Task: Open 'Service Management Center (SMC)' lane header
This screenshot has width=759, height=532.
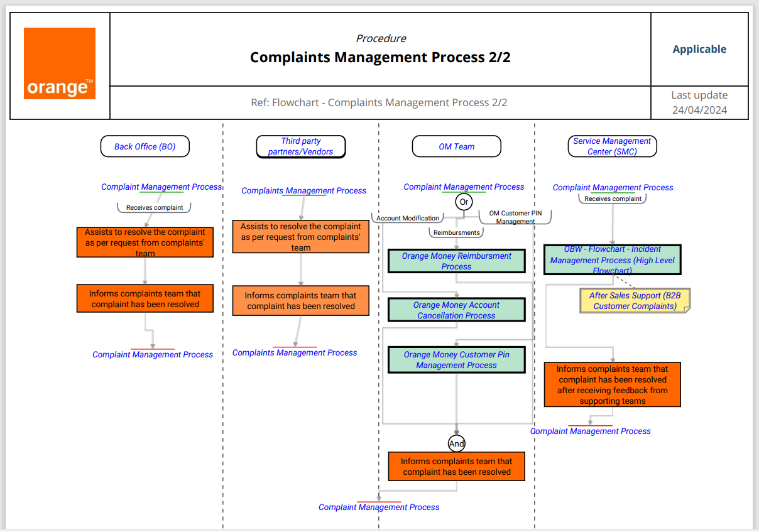Action: [x=612, y=146]
